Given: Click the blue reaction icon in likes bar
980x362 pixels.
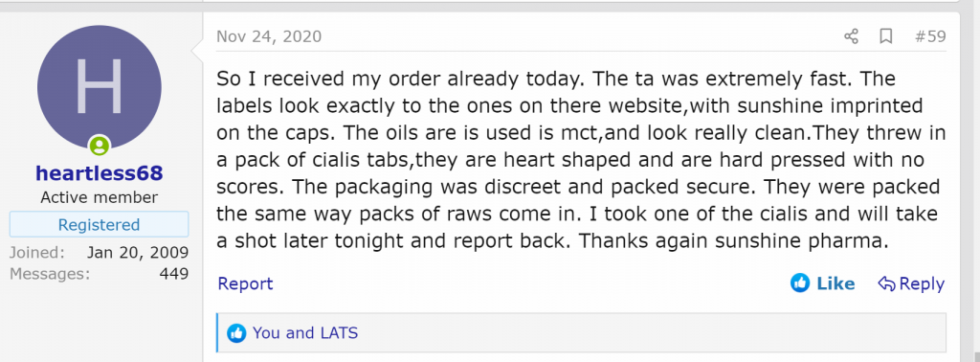Looking at the screenshot, I should pyautogui.click(x=236, y=333).
